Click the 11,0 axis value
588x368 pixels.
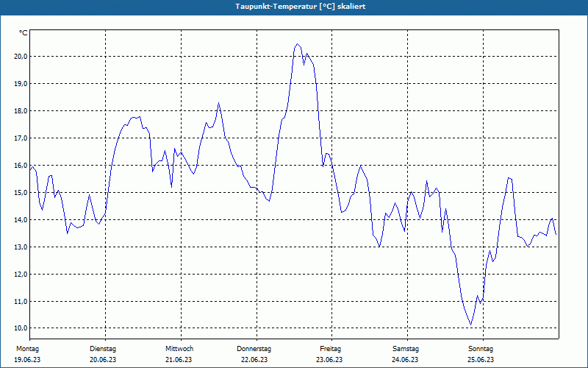coord(21,302)
